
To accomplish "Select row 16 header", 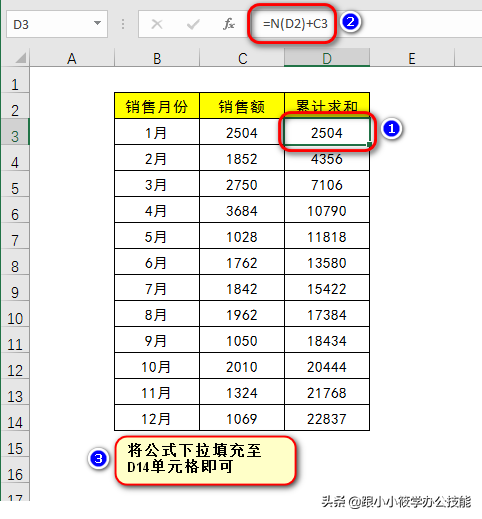I will tap(15, 470).
